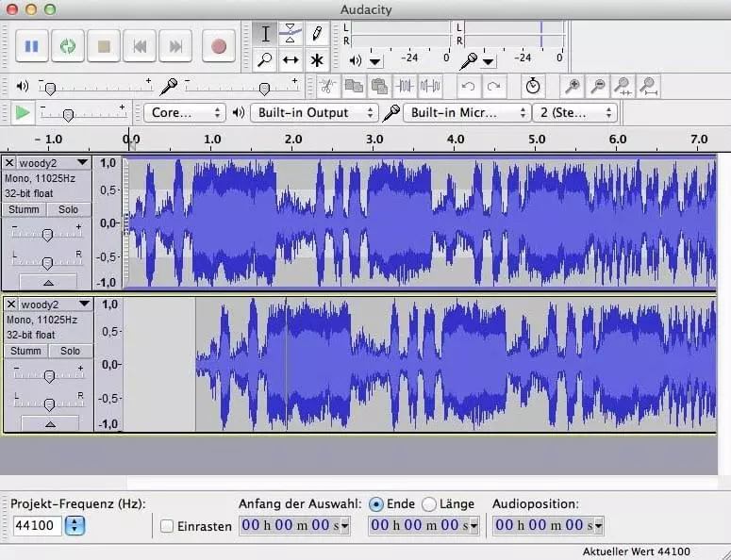
Task: Collapse the second woody2 track
Action: click(x=50, y=423)
